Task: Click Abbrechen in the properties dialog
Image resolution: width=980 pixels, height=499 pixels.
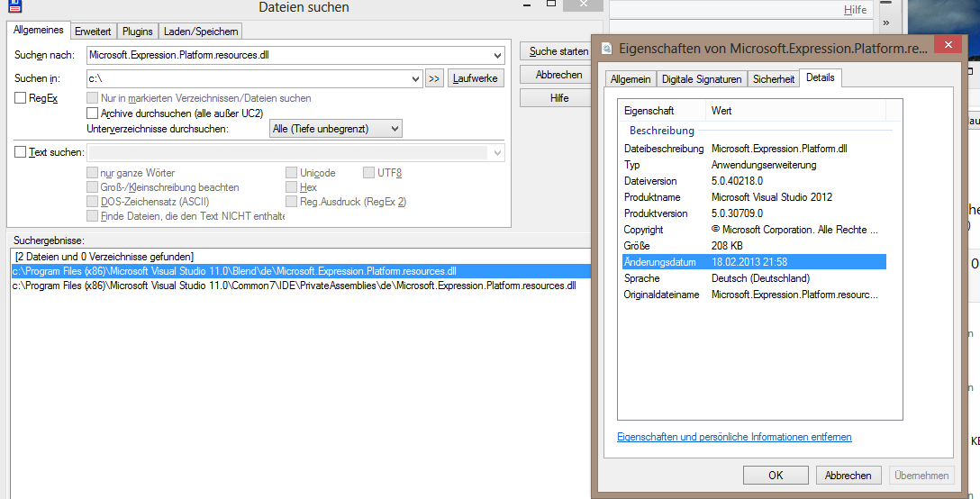Action: [x=848, y=476]
